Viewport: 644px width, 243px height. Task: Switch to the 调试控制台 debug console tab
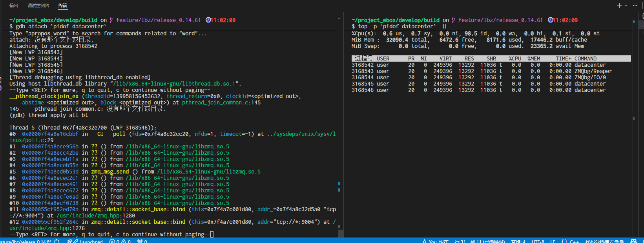(x=38, y=5)
